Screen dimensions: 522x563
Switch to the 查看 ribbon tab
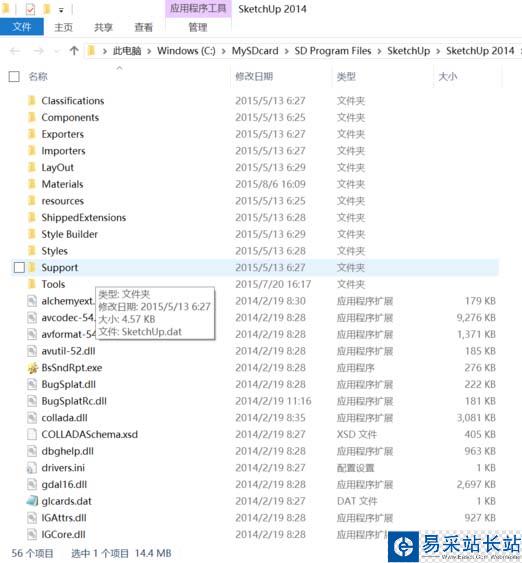pos(143,27)
